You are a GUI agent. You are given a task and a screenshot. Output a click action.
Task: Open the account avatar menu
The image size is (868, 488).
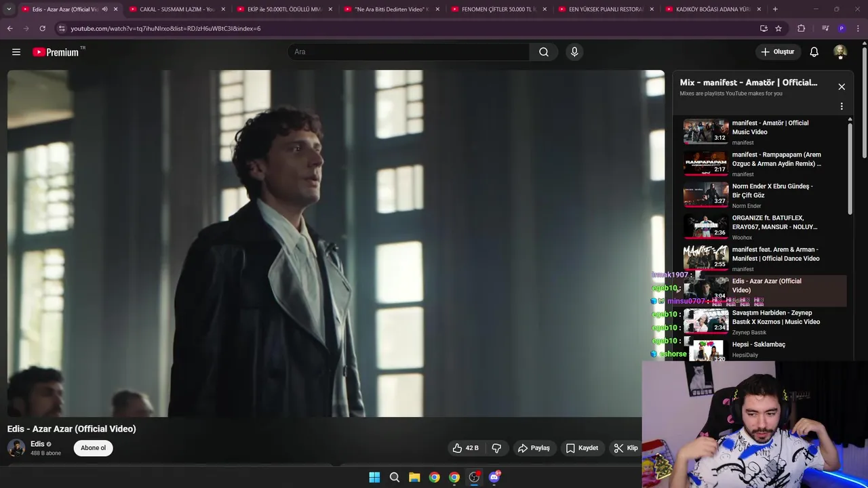(840, 52)
